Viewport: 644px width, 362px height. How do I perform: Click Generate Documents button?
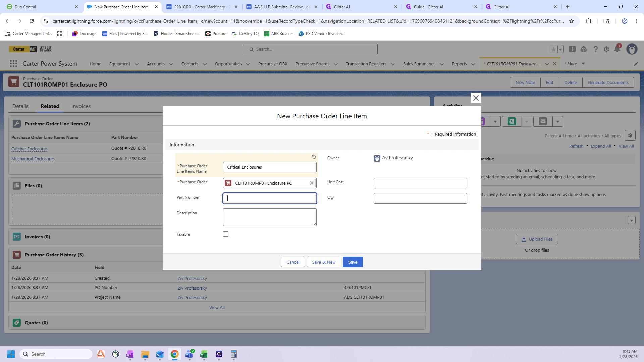coord(608,82)
